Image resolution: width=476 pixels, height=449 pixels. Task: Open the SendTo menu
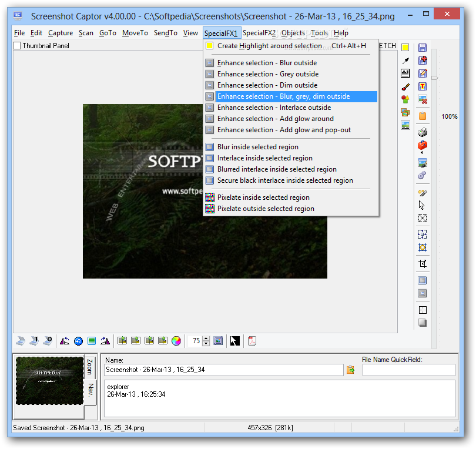166,33
